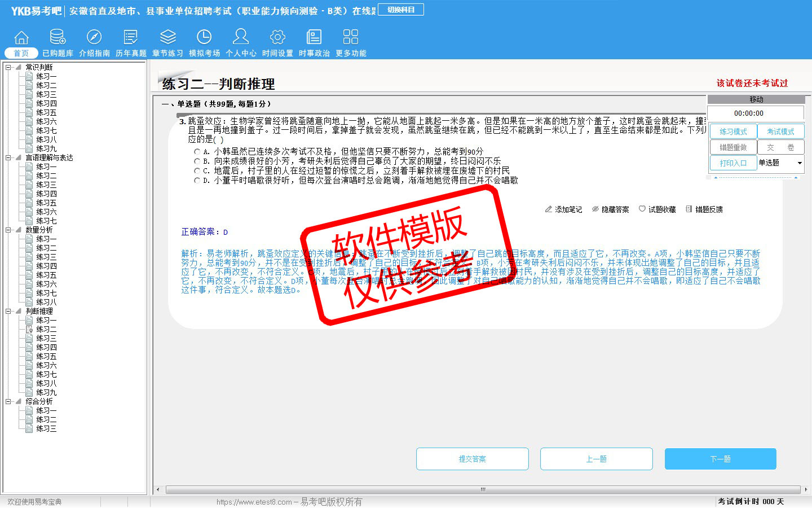Open the 章节练习 chapter practice icon
The height and width of the screenshot is (508, 812).
point(167,38)
